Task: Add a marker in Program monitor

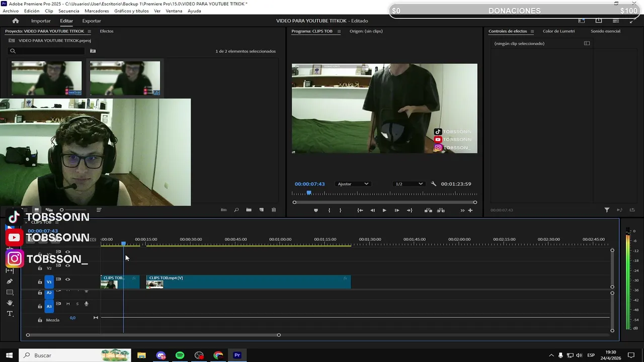Action: 316,210
